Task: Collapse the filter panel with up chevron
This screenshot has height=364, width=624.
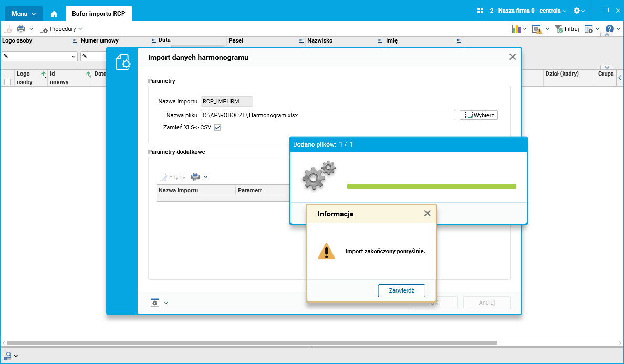Action: pos(607,35)
